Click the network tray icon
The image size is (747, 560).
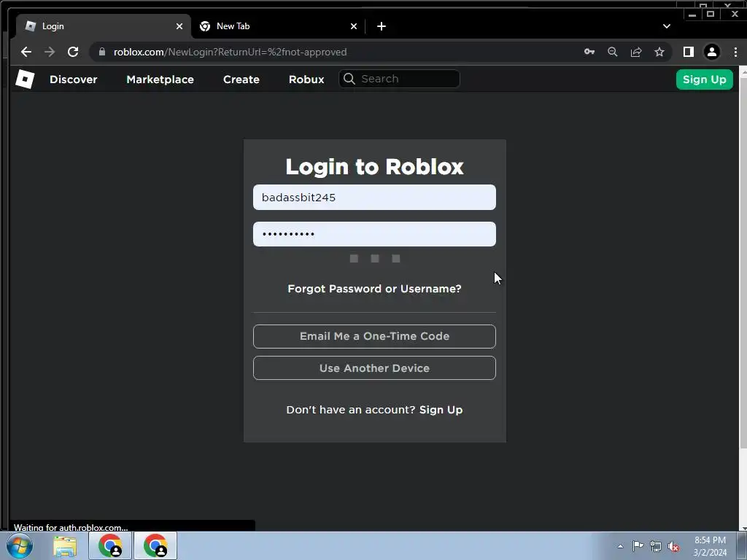(x=656, y=546)
